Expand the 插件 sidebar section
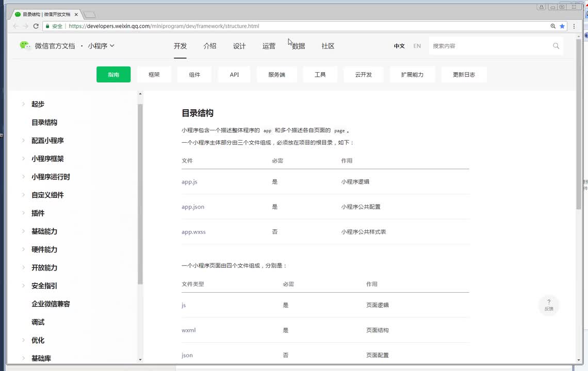588x371 pixels. point(23,213)
